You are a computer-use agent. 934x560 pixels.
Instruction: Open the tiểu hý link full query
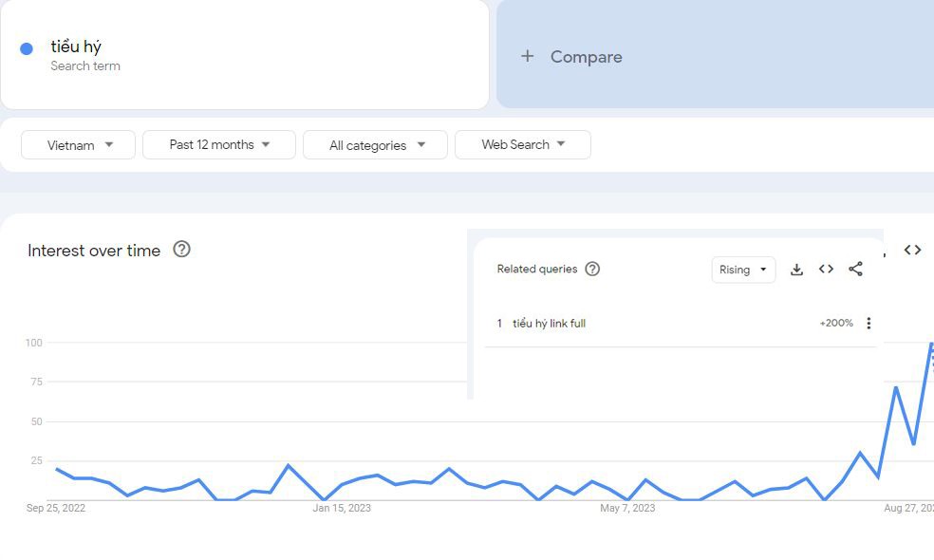(549, 324)
